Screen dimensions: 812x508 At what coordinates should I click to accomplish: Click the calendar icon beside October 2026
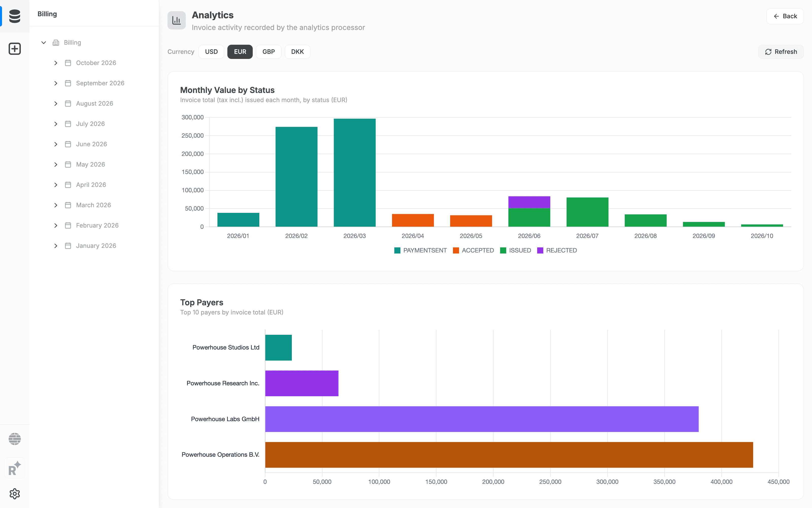68,63
